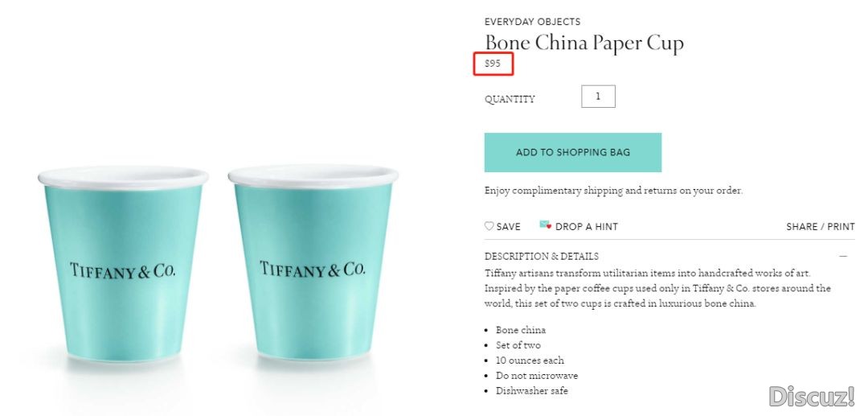Click the Discuz! watermark logo
The height and width of the screenshot is (416, 868).
pyautogui.click(x=812, y=397)
